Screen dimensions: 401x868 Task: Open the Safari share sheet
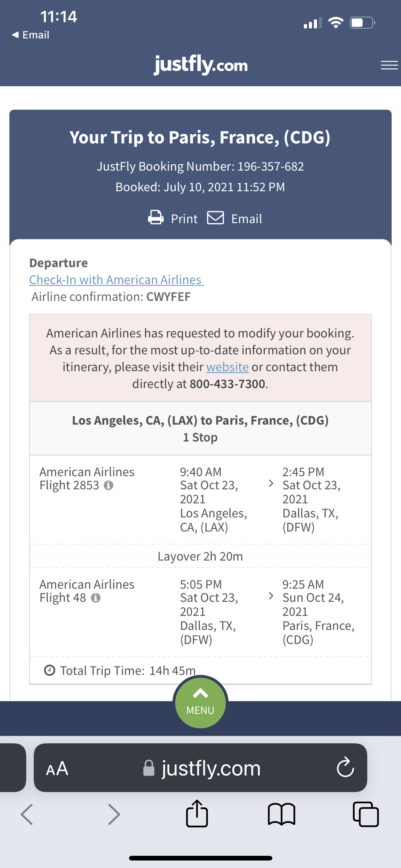pyautogui.click(x=197, y=814)
